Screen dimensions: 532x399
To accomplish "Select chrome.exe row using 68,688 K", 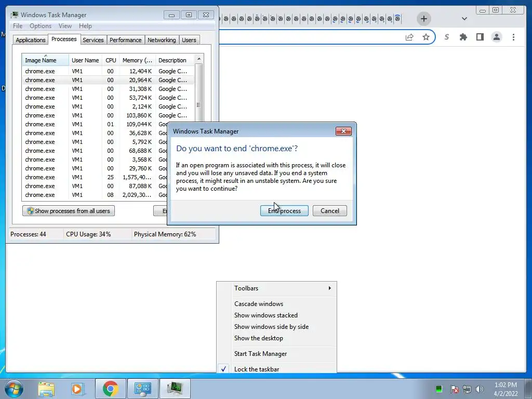I will 95,151.
